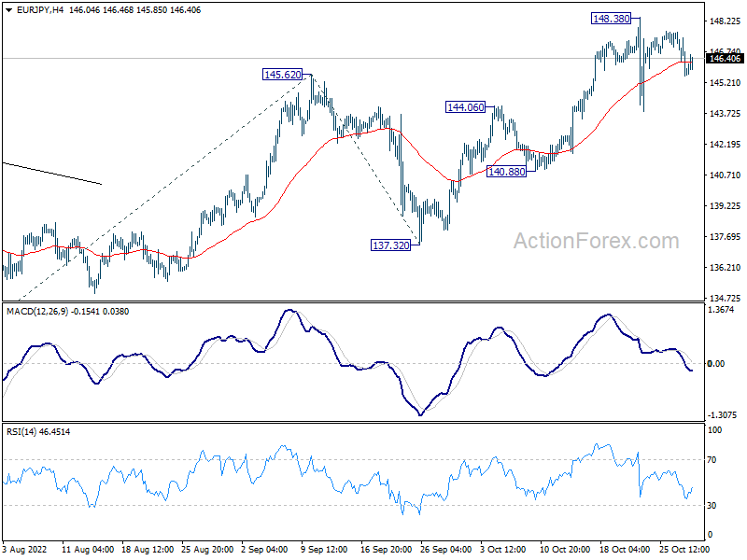Click the current price tag 146.406
Image resolution: width=747 pixels, height=560 pixels.
725,59
